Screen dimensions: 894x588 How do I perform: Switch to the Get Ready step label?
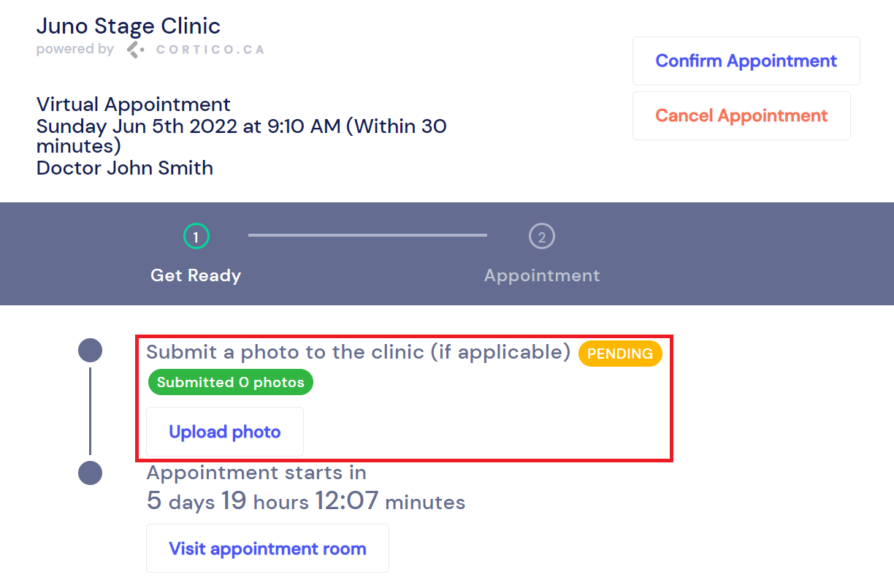(x=196, y=275)
